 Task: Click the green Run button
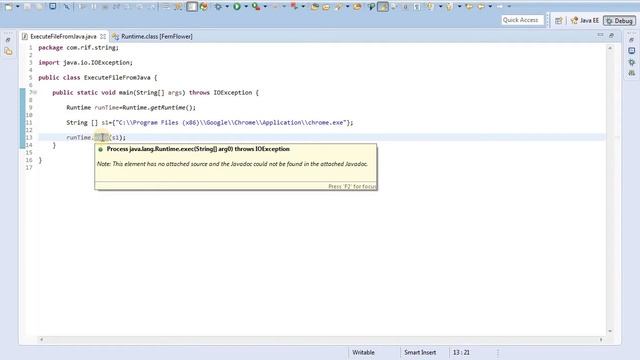click(237, 7)
